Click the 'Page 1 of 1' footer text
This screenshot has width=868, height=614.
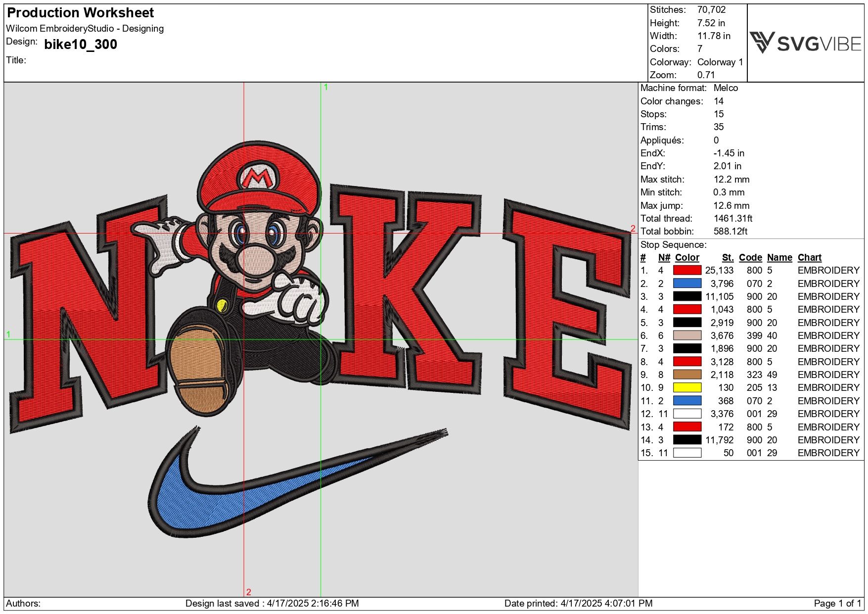(837, 603)
